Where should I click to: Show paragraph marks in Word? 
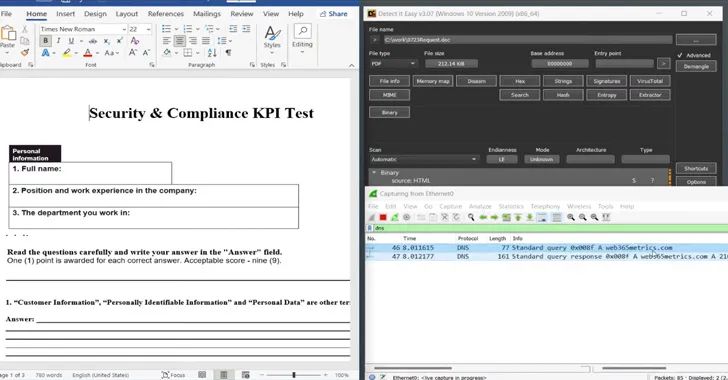[228, 52]
